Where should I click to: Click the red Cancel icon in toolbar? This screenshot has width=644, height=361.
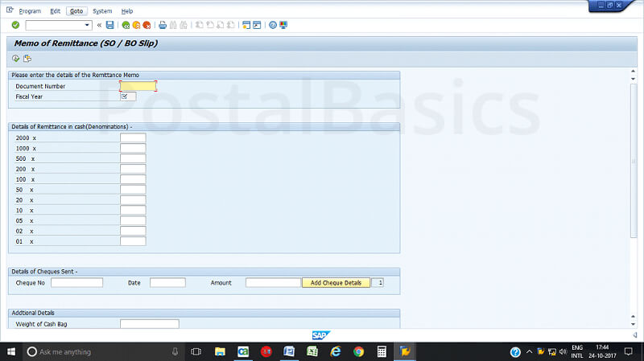pos(147,25)
